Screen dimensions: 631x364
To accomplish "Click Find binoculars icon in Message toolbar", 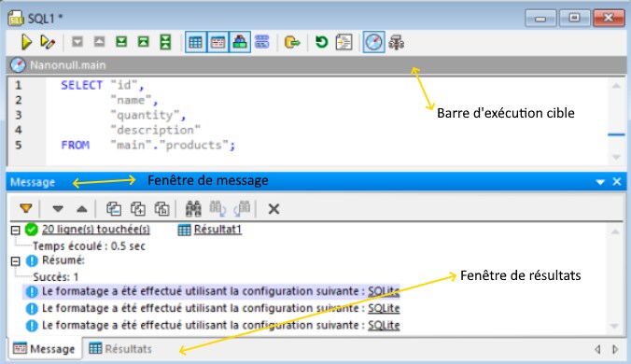I will (x=193, y=208).
